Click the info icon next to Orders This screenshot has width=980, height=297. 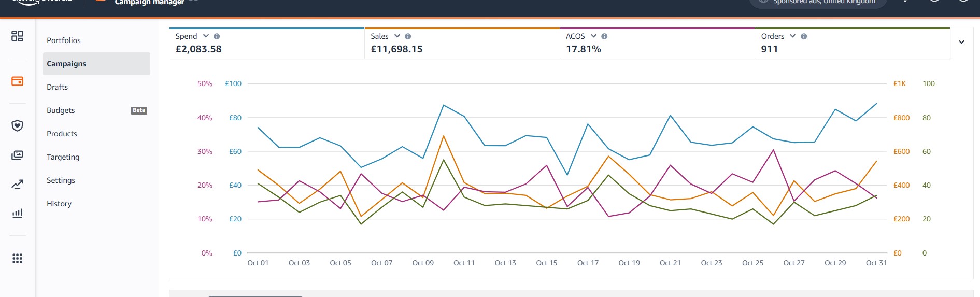click(804, 36)
